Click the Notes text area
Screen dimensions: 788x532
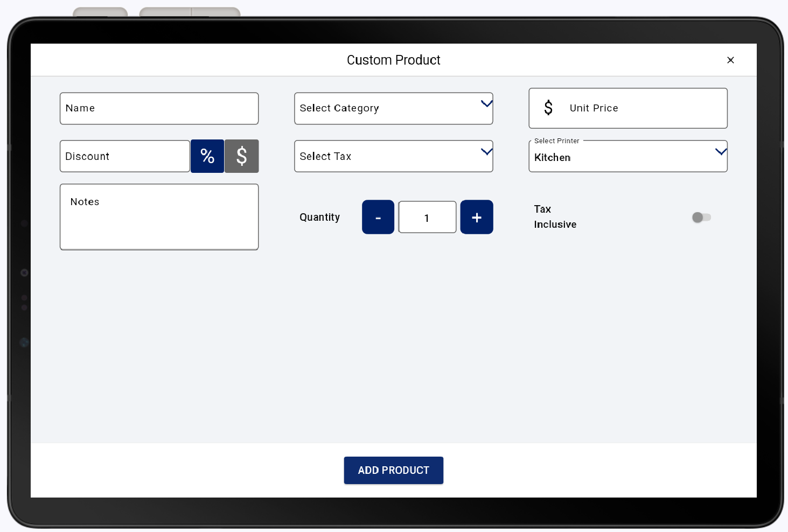tap(159, 217)
